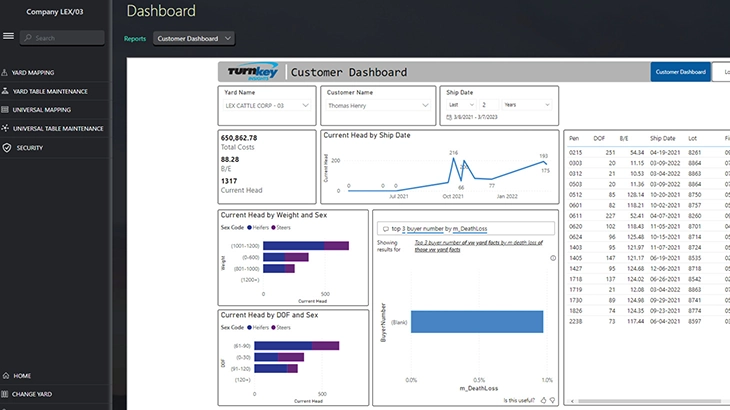Click the Yard Mapping icon
The width and height of the screenshot is (730, 410).
pos(5,73)
